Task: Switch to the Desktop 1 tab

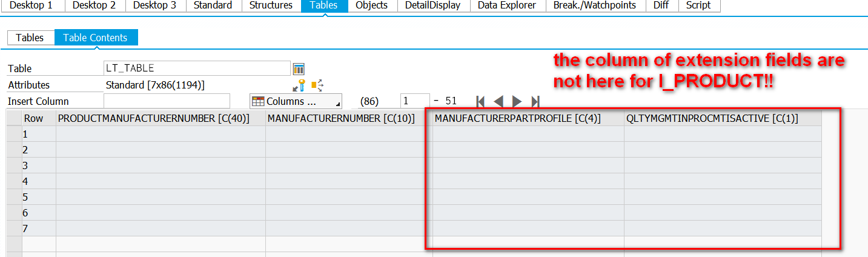Action: pos(31,5)
